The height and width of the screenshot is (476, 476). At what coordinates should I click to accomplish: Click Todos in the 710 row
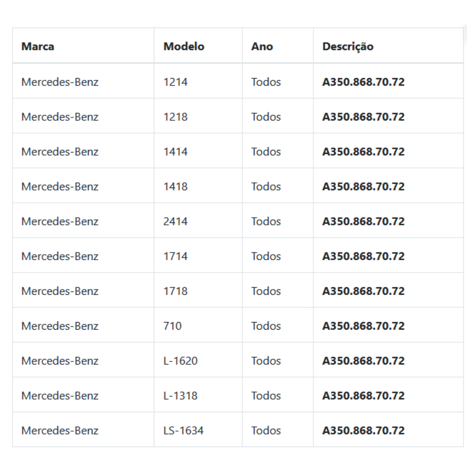(266, 326)
